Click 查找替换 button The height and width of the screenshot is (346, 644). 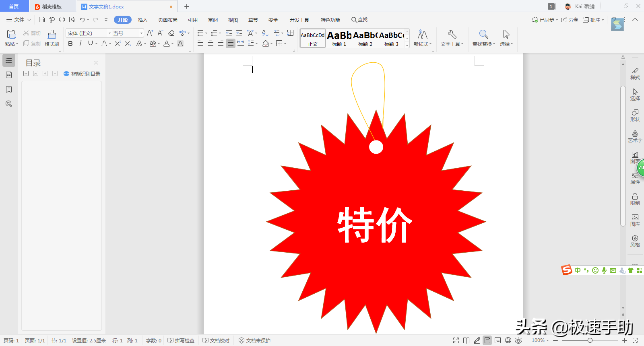click(x=484, y=38)
